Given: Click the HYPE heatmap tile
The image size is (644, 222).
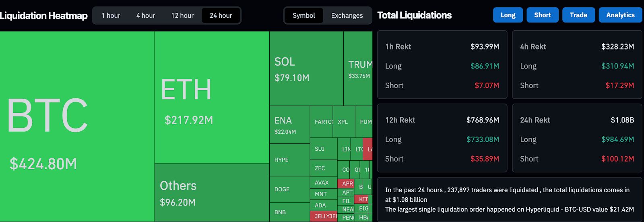Looking at the screenshot, I should [289, 160].
